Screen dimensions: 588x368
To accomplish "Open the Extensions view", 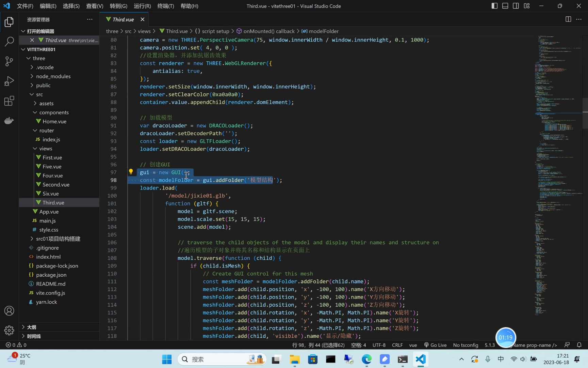I will click(9, 101).
